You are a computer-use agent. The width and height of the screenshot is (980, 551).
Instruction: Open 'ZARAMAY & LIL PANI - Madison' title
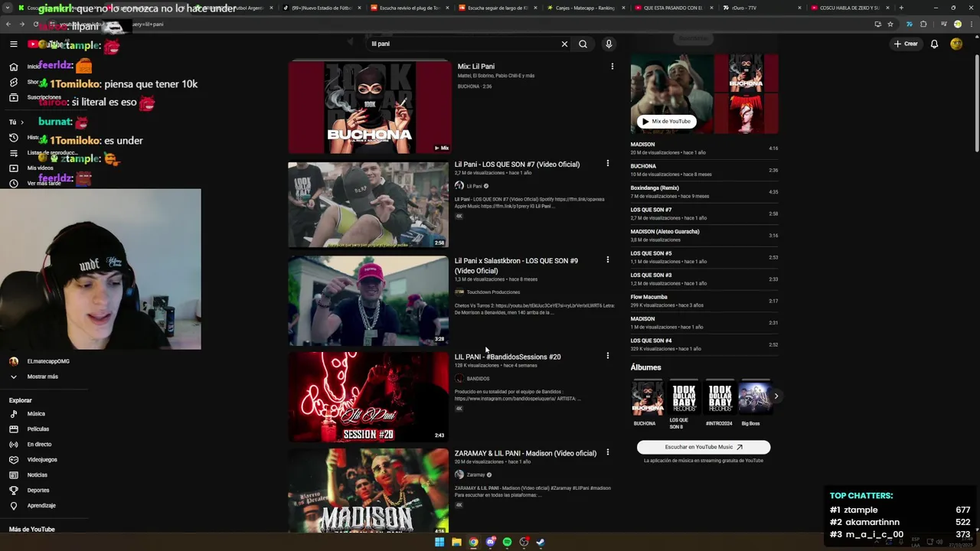(x=525, y=453)
